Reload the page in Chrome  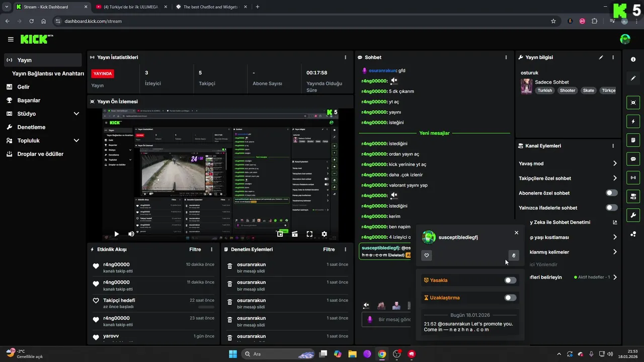pos(32,21)
